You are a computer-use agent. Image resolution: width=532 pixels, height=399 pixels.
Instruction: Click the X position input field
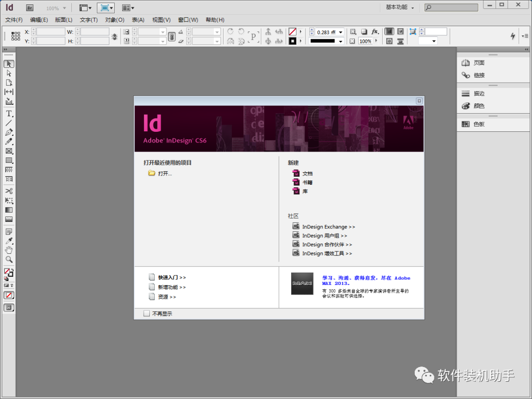[x=51, y=32]
